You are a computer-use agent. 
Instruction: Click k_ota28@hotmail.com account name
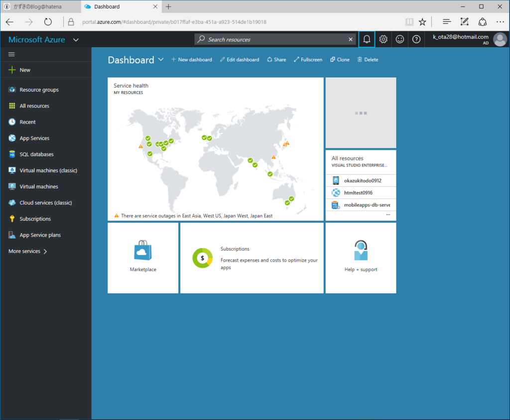click(x=461, y=37)
